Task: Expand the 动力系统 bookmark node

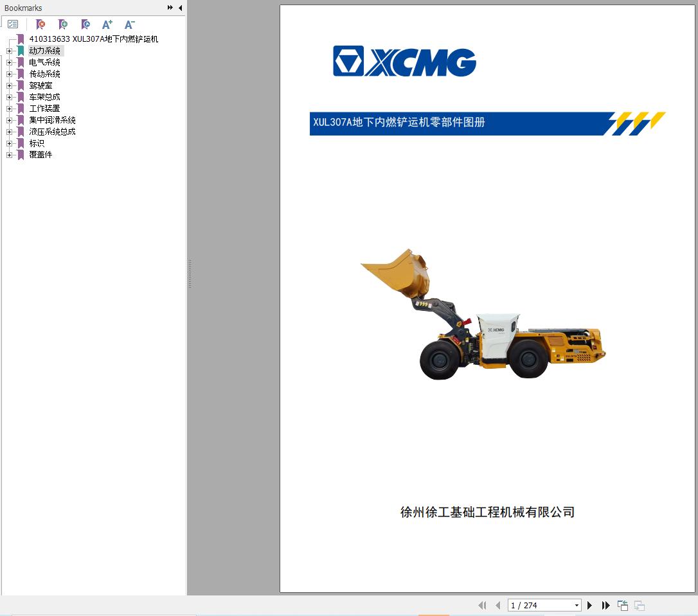Action: click(x=9, y=51)
